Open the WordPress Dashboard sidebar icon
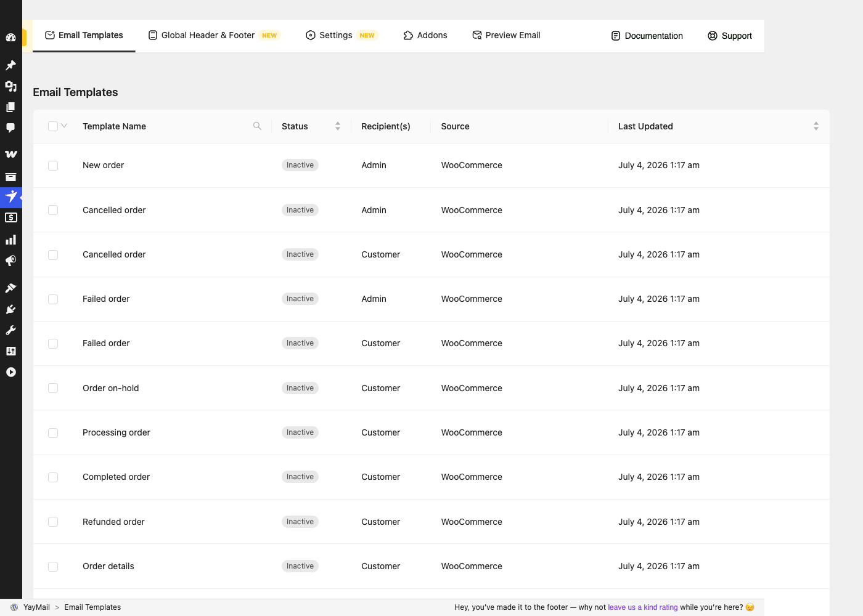Screen dimensions: 863x616 pyautogui.click(x=10, y=38)
